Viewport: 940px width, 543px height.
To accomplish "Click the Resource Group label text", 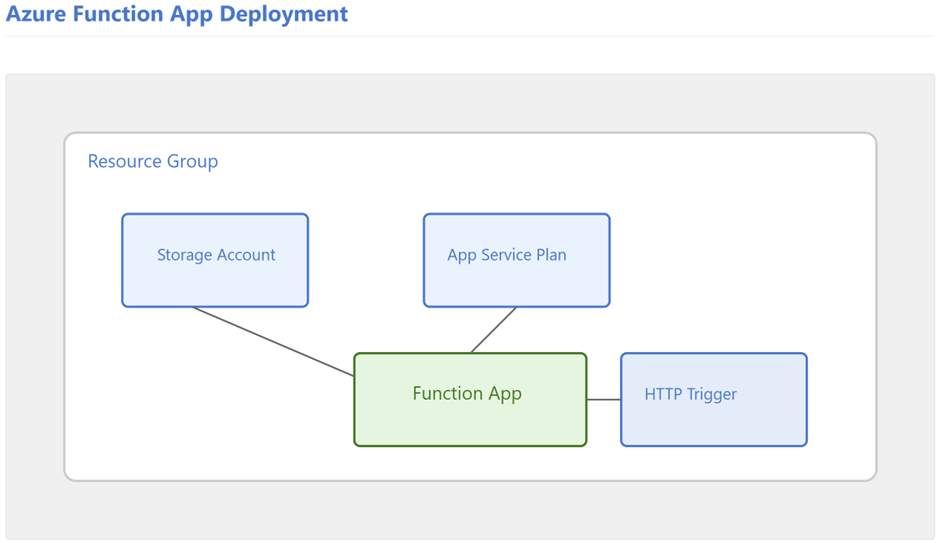I will tap(153, 161).
